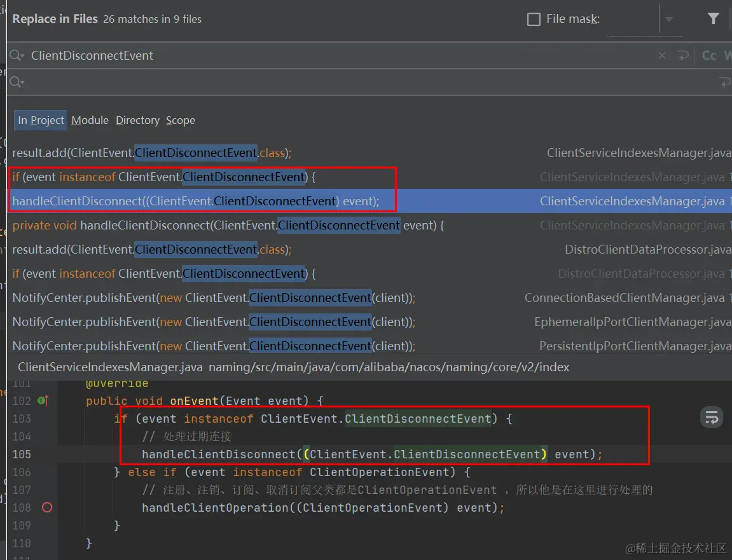
Task: Clear the search text with the X icon
Action: pos(662,55)
